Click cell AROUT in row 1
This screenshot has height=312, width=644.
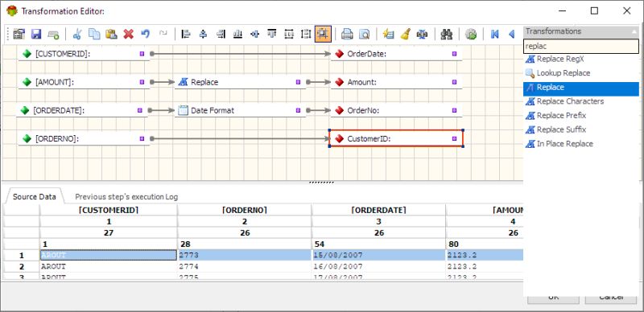pyautogui.click(x=109, y=255)
